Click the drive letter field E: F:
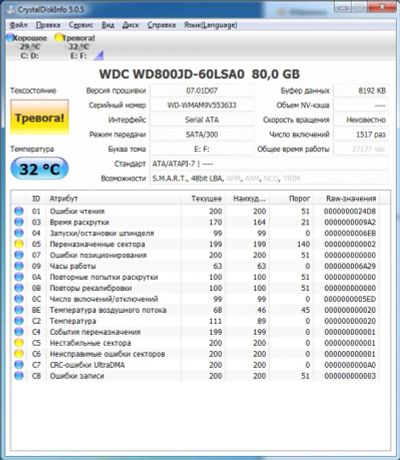 (202, 149)
